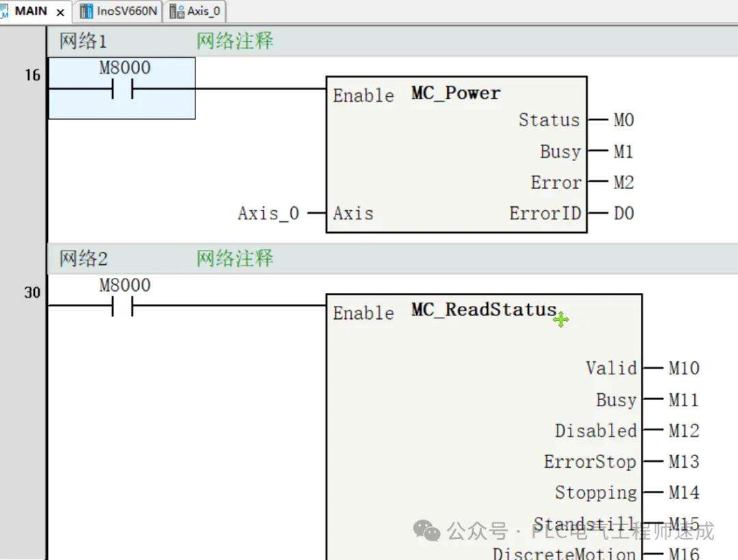
Task: Click the InoSV660N tab's drive icon
Action: coord(86,12)
